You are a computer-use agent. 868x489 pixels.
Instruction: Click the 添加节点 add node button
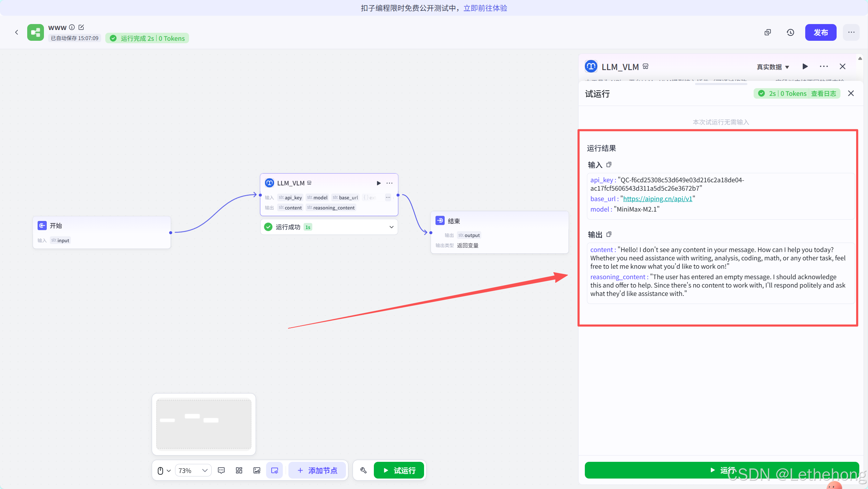pos(317,471)
